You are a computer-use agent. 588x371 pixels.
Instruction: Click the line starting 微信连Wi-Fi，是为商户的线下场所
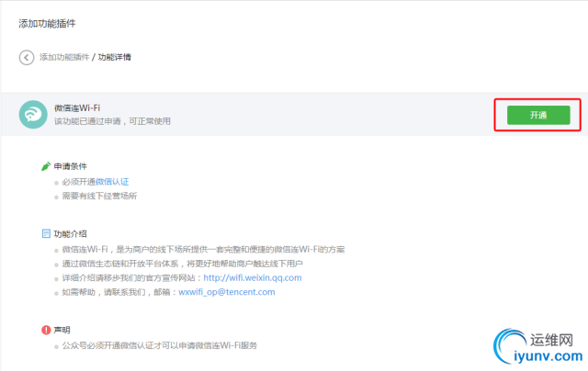tap(203, 250)
